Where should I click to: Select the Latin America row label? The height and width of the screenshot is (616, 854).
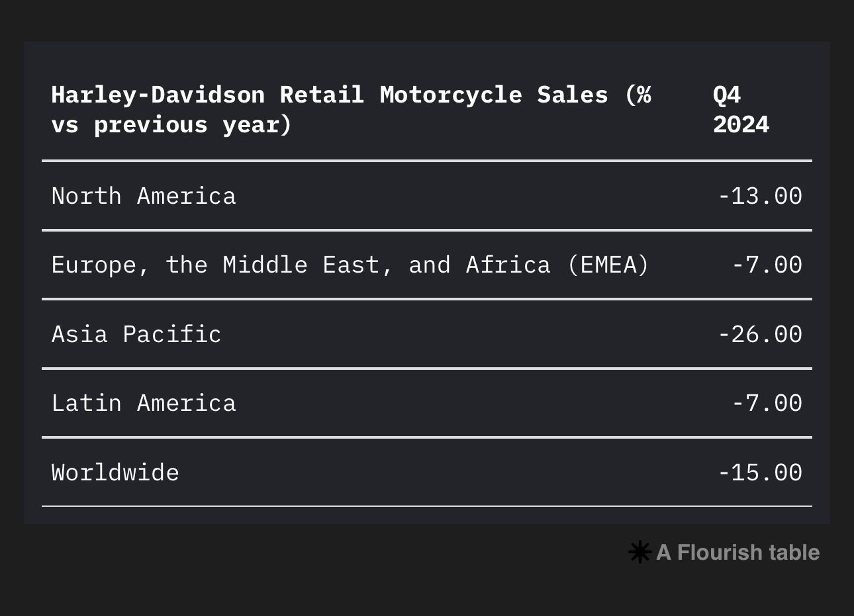coord(144,404)
